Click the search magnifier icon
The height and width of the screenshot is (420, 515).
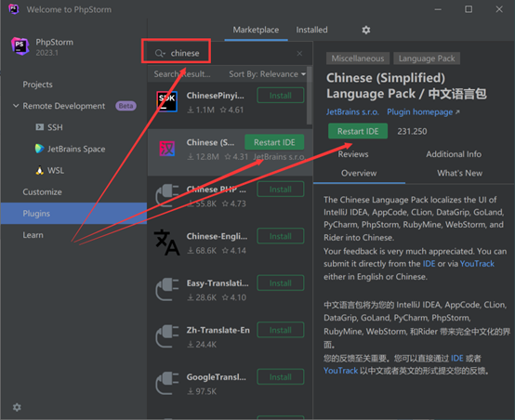click(160, 53)
